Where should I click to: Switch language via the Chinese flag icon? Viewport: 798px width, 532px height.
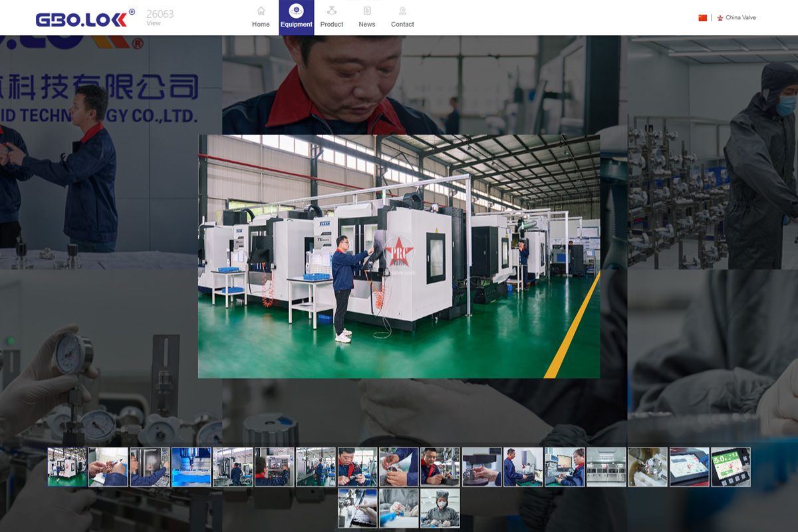pos(702,18)
